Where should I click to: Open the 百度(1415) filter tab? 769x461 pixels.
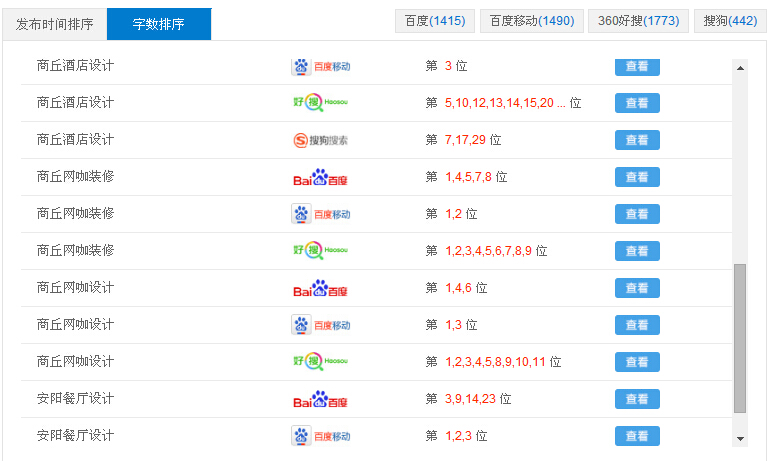click(x=435, y=21)
